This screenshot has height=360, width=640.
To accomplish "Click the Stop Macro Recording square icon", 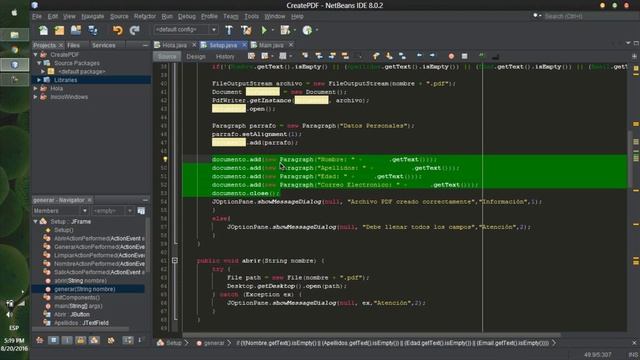I will [x=464, y=56].
